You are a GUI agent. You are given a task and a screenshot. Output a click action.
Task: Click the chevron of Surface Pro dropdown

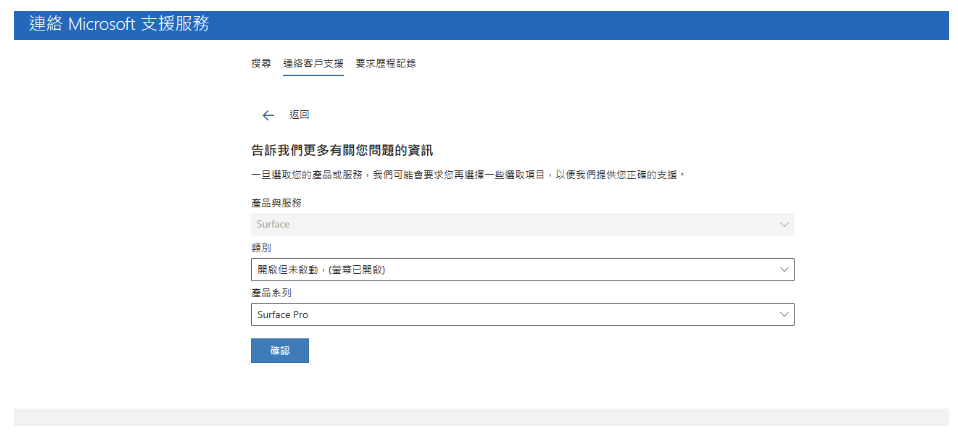click(x=784, y=314)
